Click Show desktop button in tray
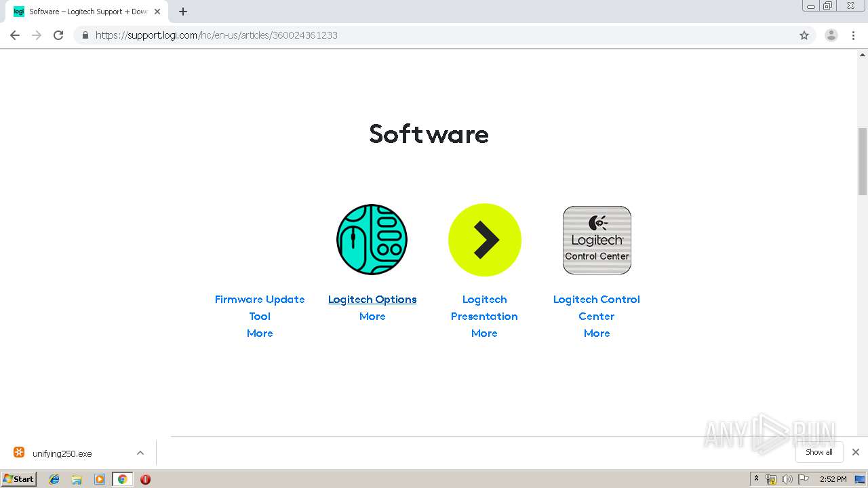The image size is (868, 488). click(861, 479)
